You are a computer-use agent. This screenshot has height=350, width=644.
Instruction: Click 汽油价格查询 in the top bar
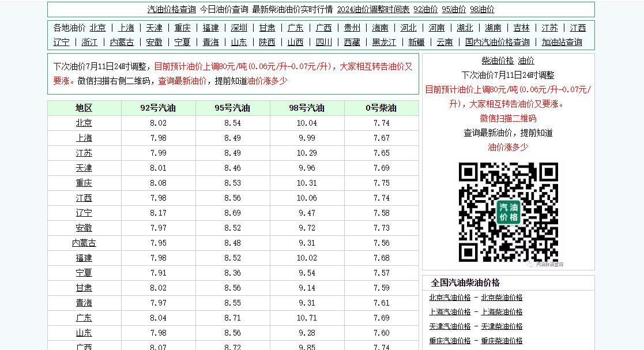(x=171, y=9)
